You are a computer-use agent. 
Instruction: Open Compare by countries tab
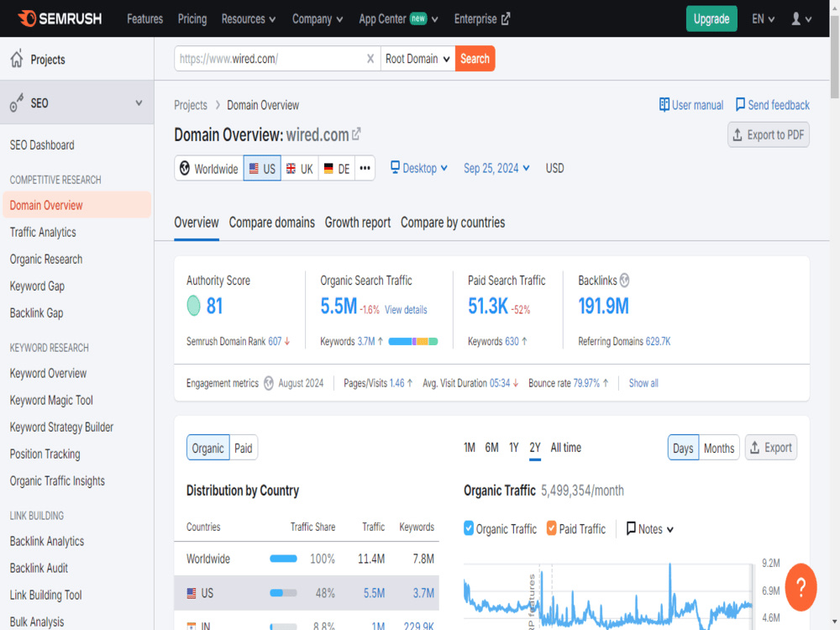pos(453,223)
